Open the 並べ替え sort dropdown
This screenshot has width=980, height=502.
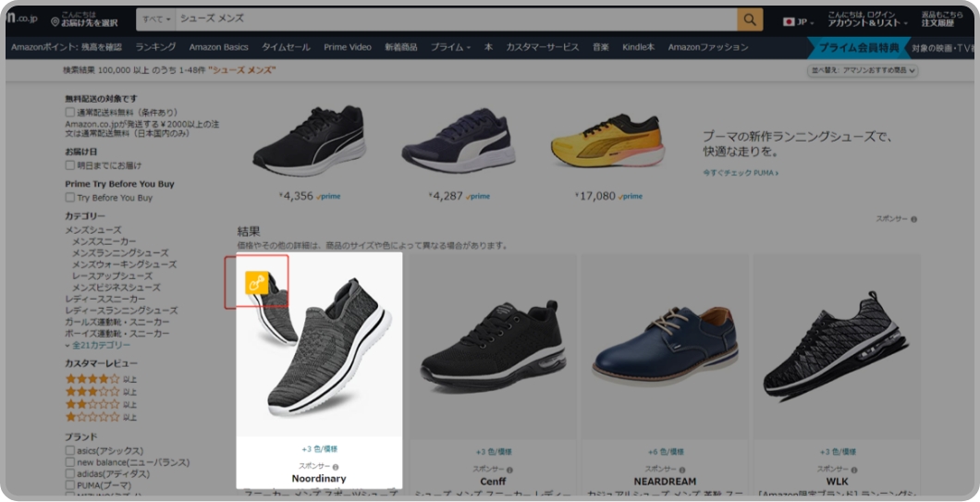(x=863, y=70)
